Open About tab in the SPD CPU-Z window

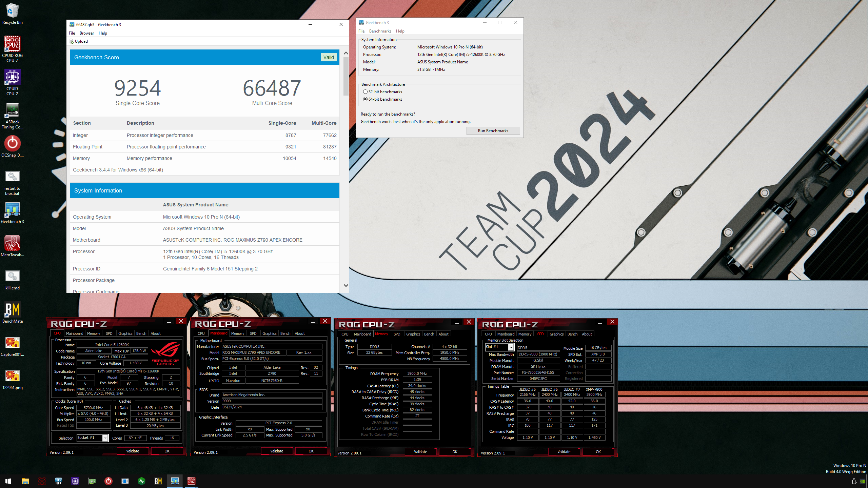tap(587, 334)
